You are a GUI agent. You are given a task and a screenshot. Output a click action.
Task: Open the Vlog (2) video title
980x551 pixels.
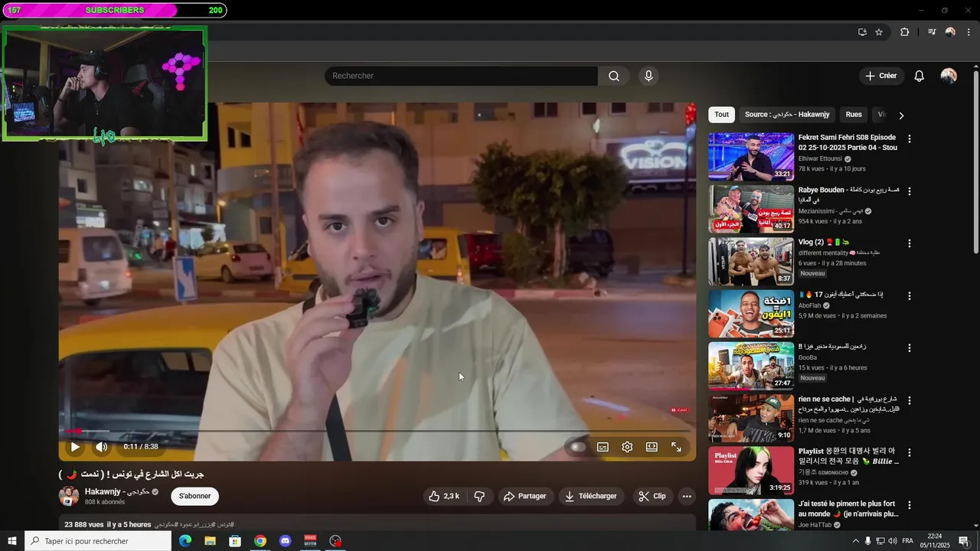pyautogui.click(x=825, y=242)
